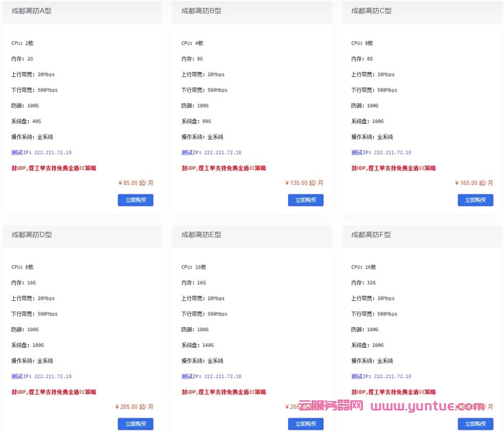Buy the 成都高防D型 plan
Screen dimensions: 504x432
(135, 424)
